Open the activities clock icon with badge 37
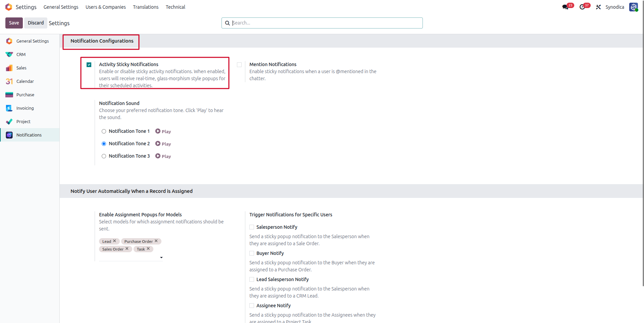The image size is (644, 323). pos(582,7)
